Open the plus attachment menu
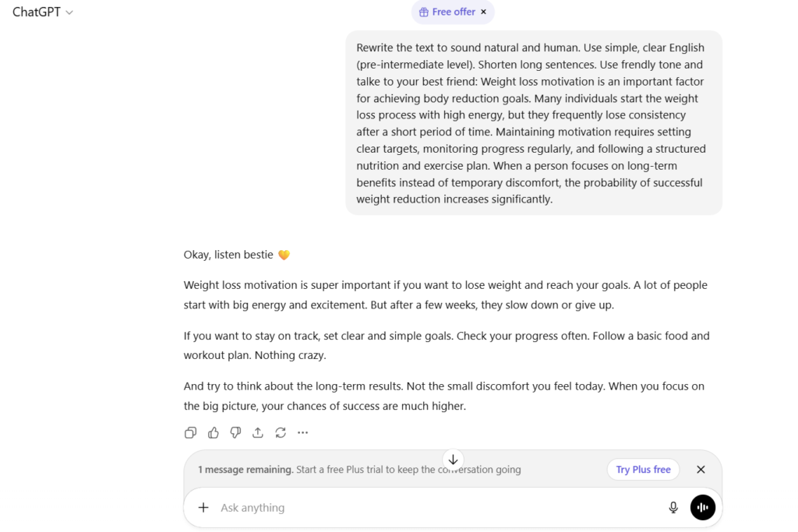 point(203,508)
